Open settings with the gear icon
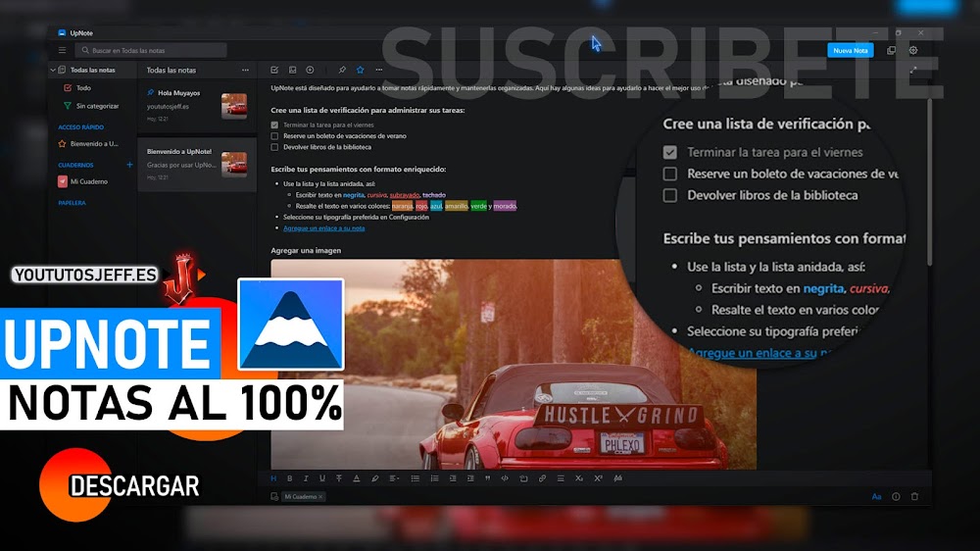 913,50
